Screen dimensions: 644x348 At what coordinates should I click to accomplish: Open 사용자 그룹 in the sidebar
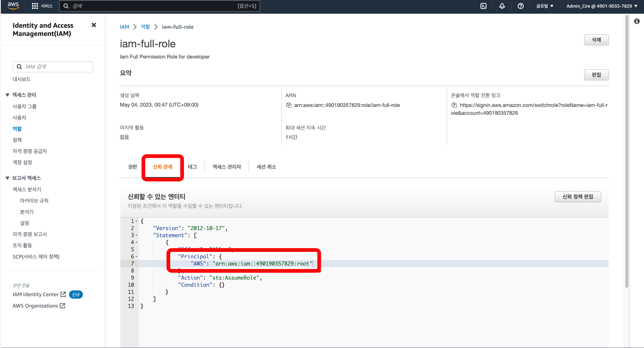click(25, 107)
